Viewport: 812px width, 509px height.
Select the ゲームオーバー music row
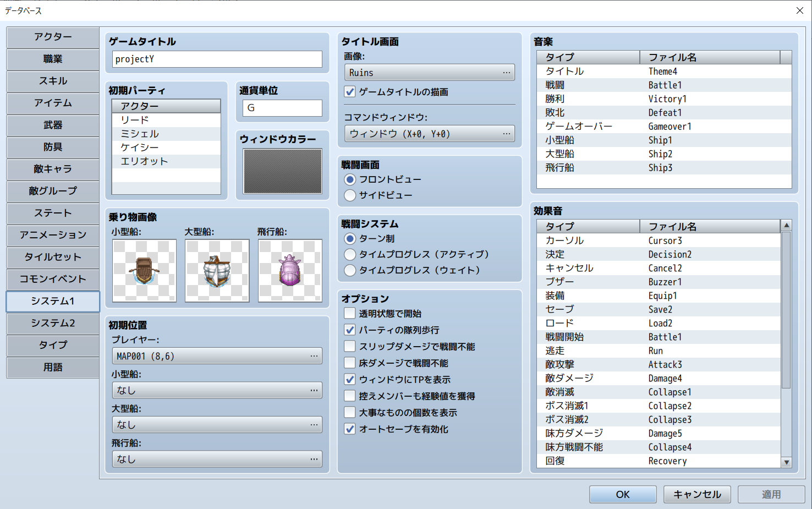pyautogui.click(x=664, y=127)
